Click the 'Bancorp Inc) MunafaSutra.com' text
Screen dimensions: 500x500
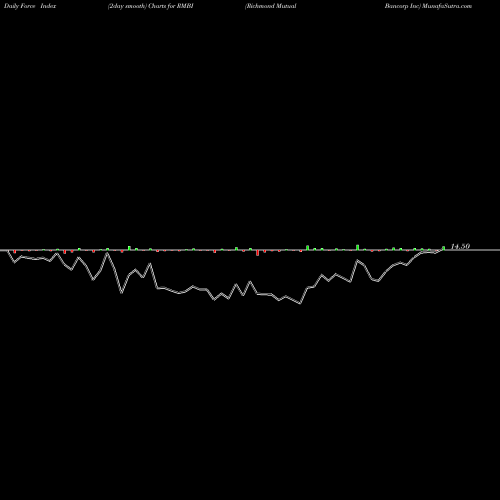point(428,6)
